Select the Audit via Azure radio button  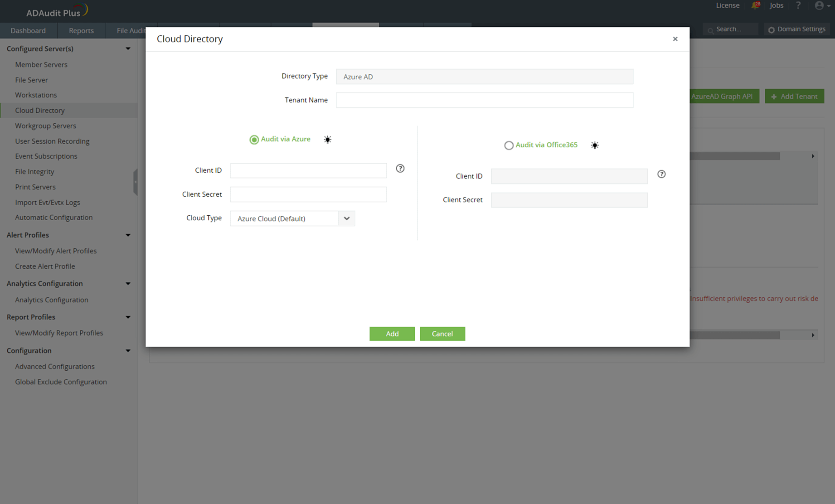click(x=254, y=140)
